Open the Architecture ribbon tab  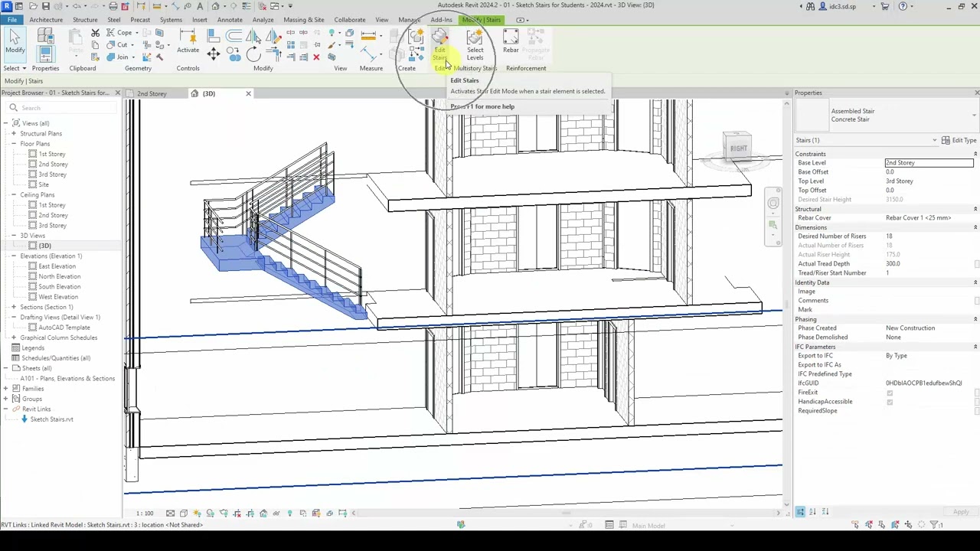point(46,20)
